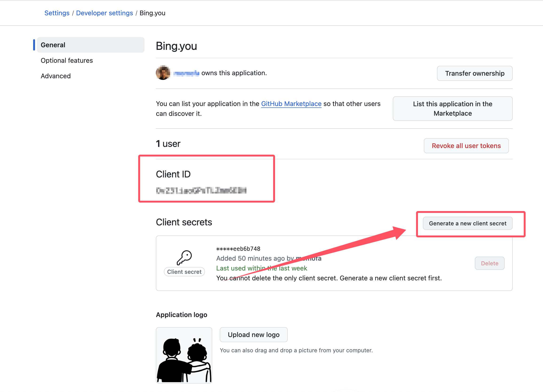Click the Transfer ownership button
The width and height of the screenshot is (543, 392).
point(475,73)
